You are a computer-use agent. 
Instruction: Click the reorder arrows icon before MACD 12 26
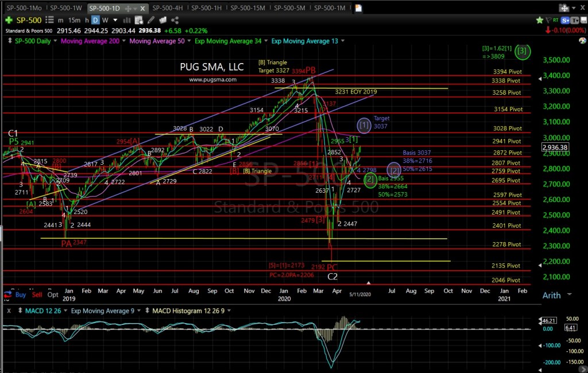(20, 310)
